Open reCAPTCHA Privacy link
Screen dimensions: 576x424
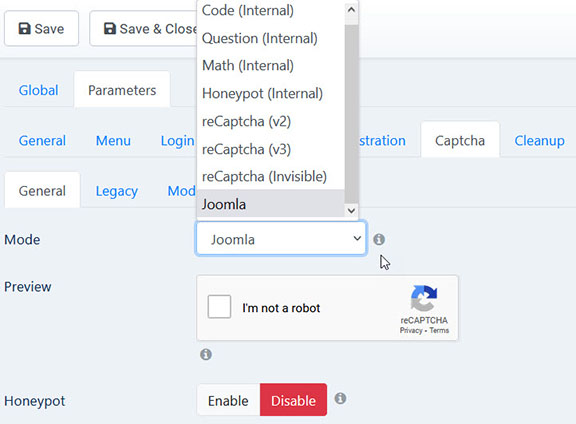point(411,330)
